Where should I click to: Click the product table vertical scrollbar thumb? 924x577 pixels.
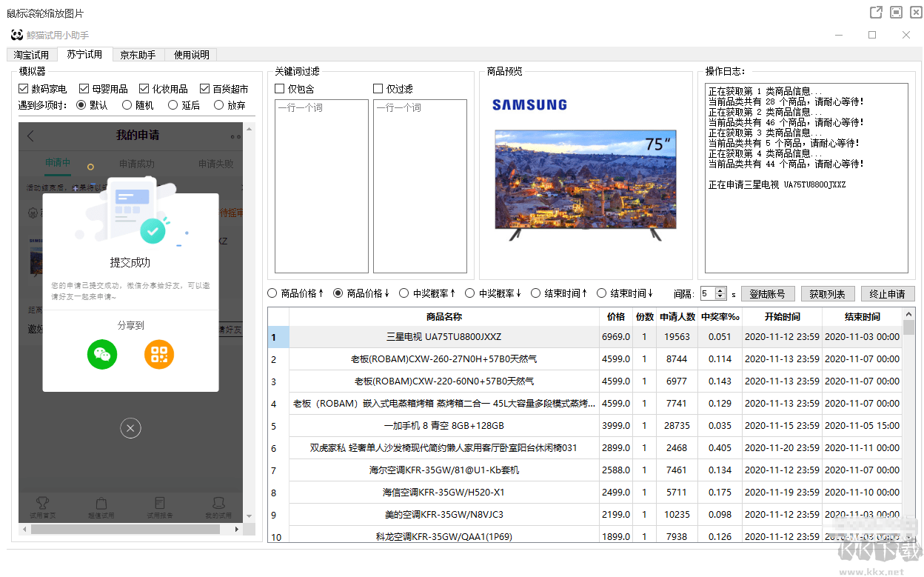click(x=908, y=327)
